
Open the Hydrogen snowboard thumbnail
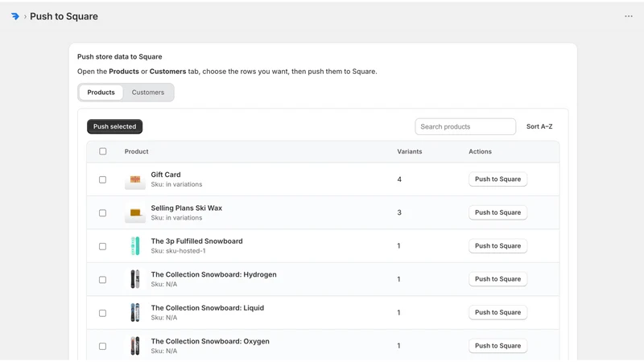135,279
